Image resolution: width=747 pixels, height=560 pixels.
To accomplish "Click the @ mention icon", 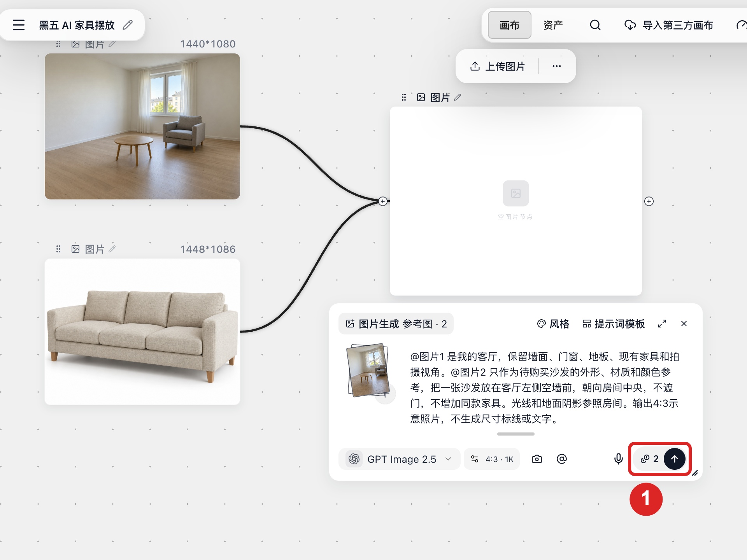I will click(x=562, y=459).
